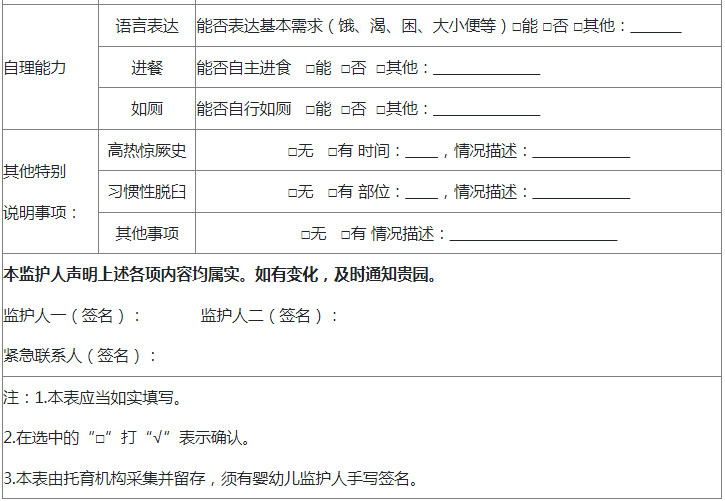Check '否' in the 语言表达 row
Screen dimensions: 725x501
(547, 27)
